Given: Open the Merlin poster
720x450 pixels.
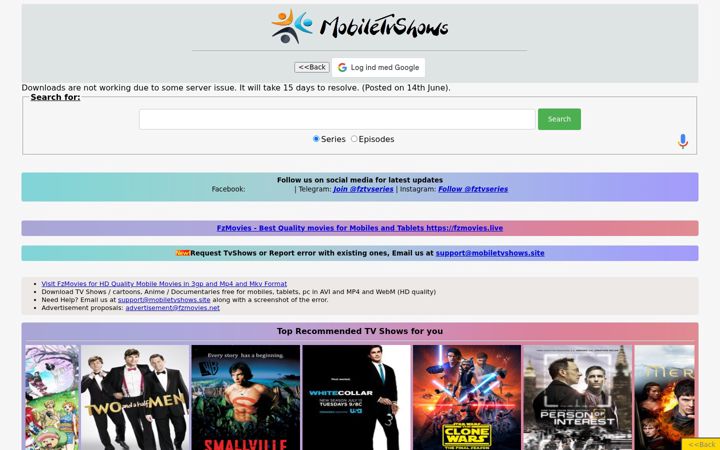Looking at the screenshot, I should pyautogui.click(x=664, y=398).
